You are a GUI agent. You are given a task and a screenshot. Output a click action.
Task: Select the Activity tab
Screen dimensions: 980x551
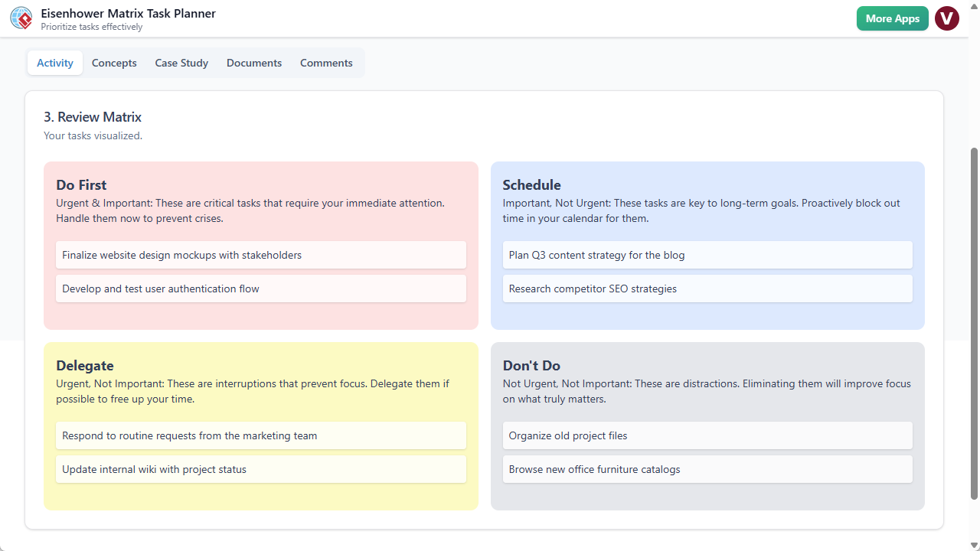(x=54, y=63)
